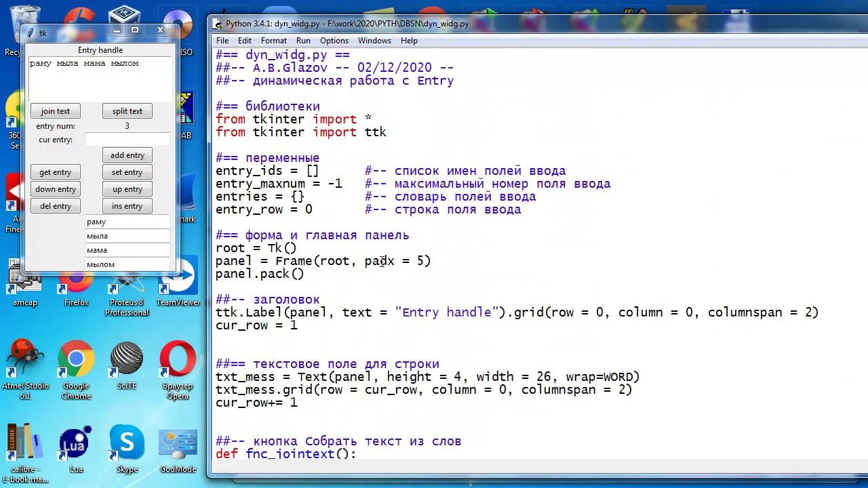Open the SciTE desktop icon
The width and height of the screenshot is (868, 488).
coord(127,366)
